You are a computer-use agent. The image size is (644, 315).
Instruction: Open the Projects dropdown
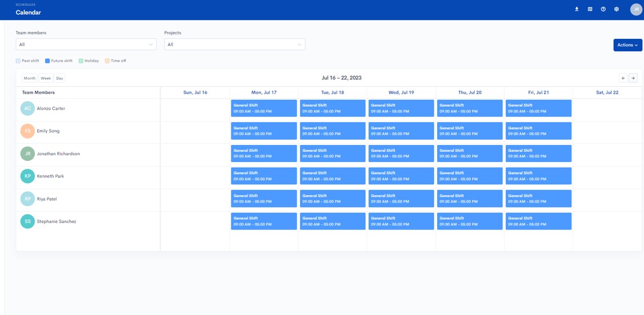(x=234, y=45)
